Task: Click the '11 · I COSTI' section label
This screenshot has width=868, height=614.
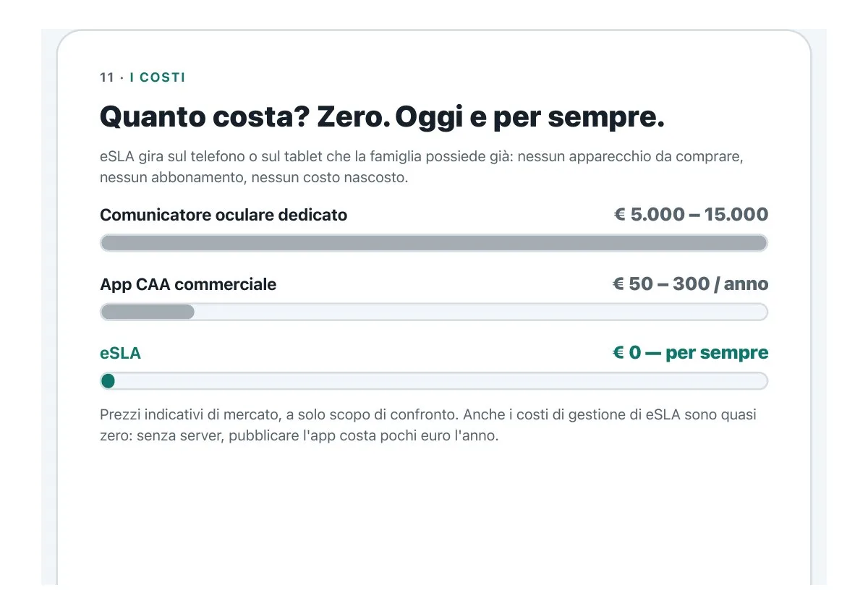Action: tap(142, 77)
